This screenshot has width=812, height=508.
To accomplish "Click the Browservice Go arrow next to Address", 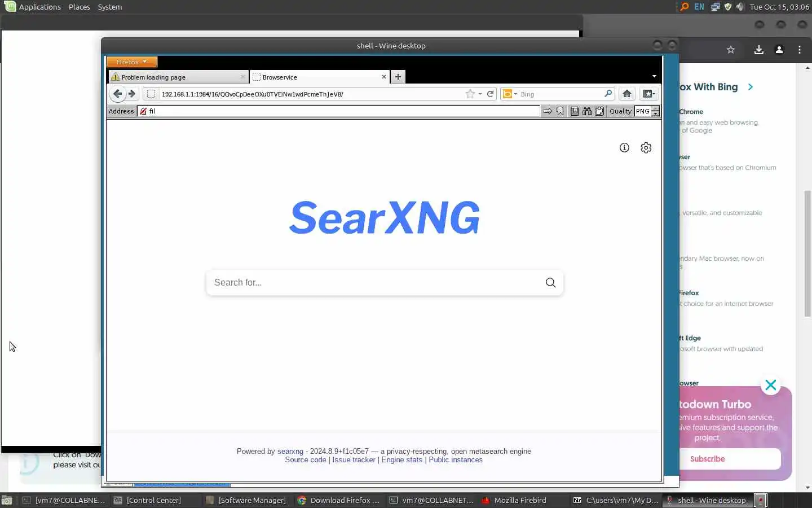I will 548,111.
